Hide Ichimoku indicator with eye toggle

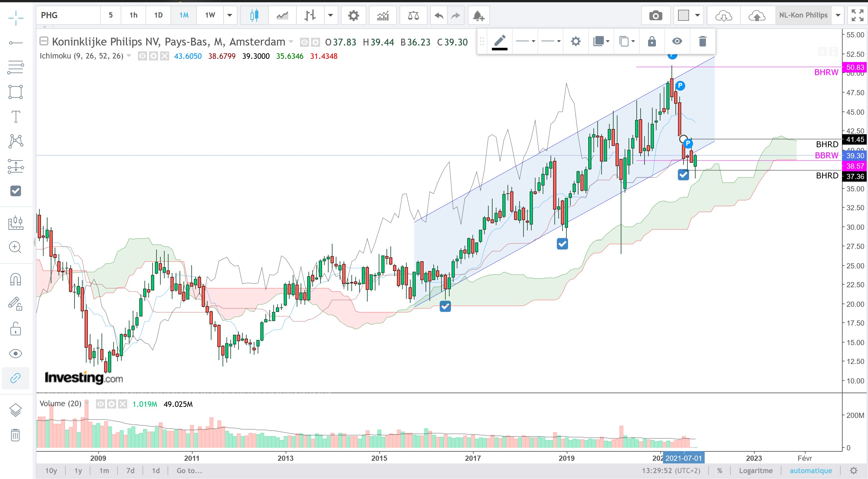[142, 56]
